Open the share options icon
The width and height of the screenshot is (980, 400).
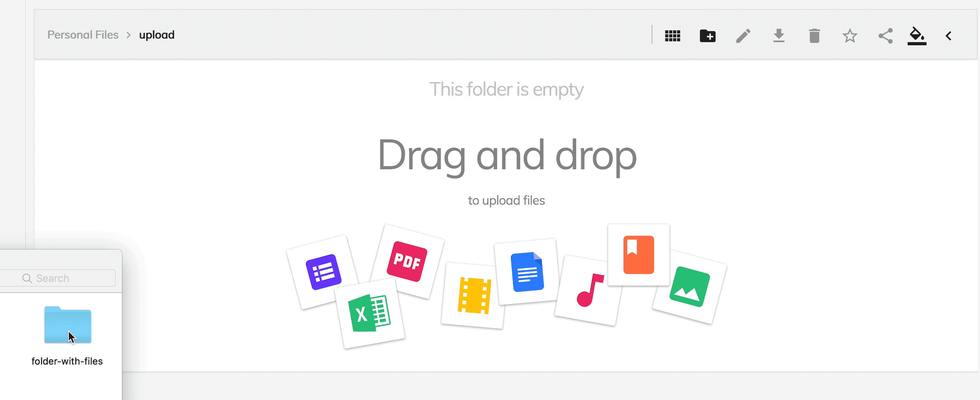(x=886, y=36)
